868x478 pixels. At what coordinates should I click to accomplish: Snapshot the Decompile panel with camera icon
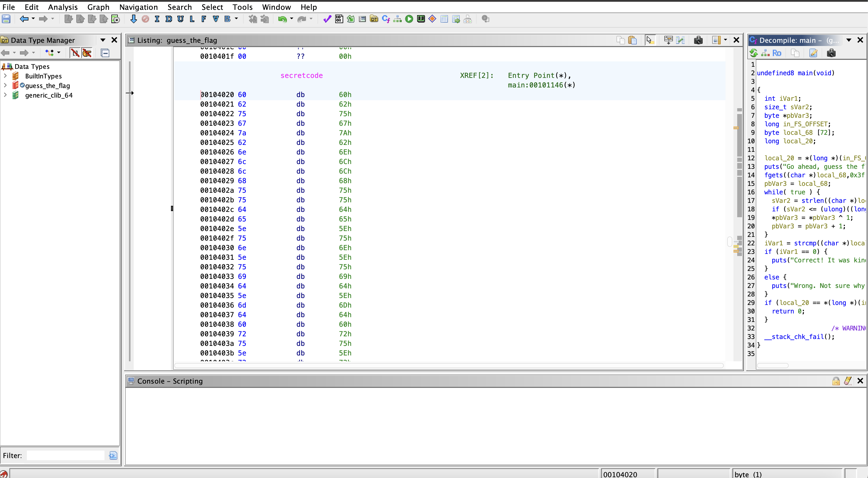click(x=831, y=53)
